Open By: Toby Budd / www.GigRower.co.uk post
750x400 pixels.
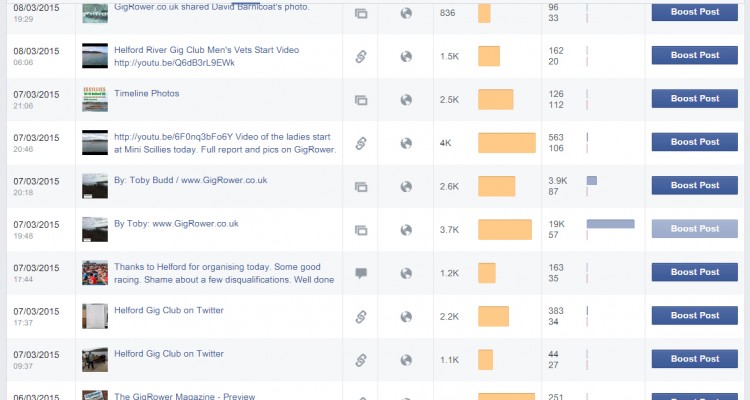pyautogui.click(x=190, y=180)
